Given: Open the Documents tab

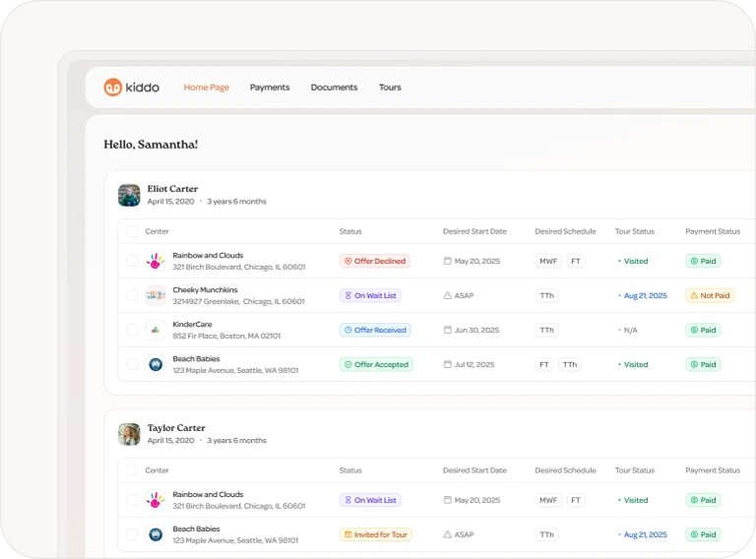Looking at the screenshot, I should [x=334, y=88].
